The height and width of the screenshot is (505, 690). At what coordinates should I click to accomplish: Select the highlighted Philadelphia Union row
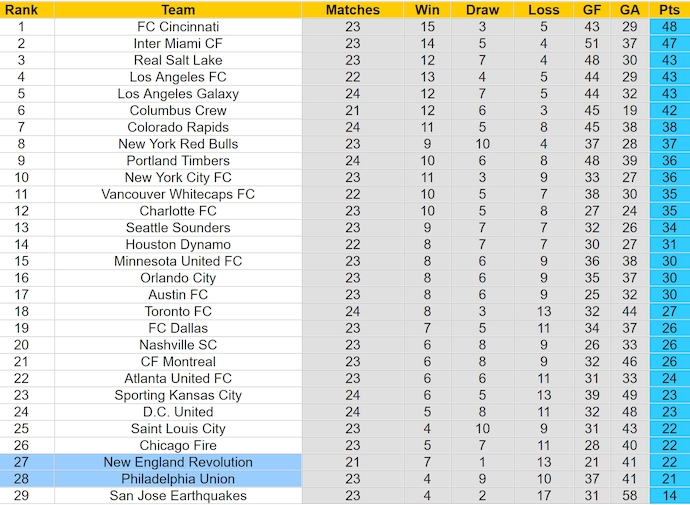click(x=178, y=479)
